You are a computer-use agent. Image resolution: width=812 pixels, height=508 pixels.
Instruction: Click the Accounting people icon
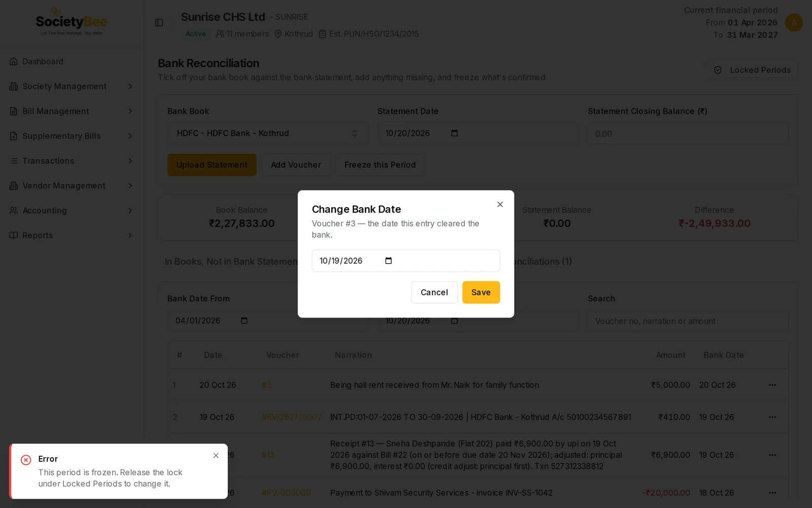(14, 211)
